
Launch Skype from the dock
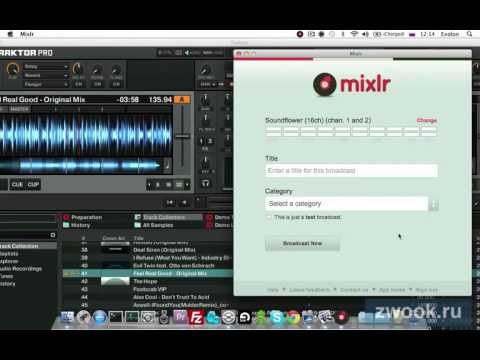(x=276, y=317)
